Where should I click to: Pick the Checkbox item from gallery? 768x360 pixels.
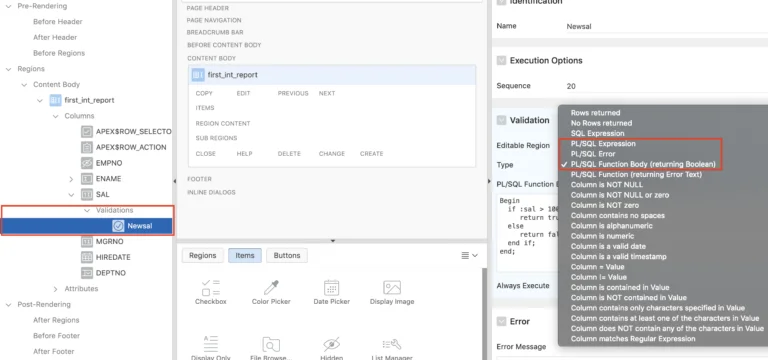[211, 292]
